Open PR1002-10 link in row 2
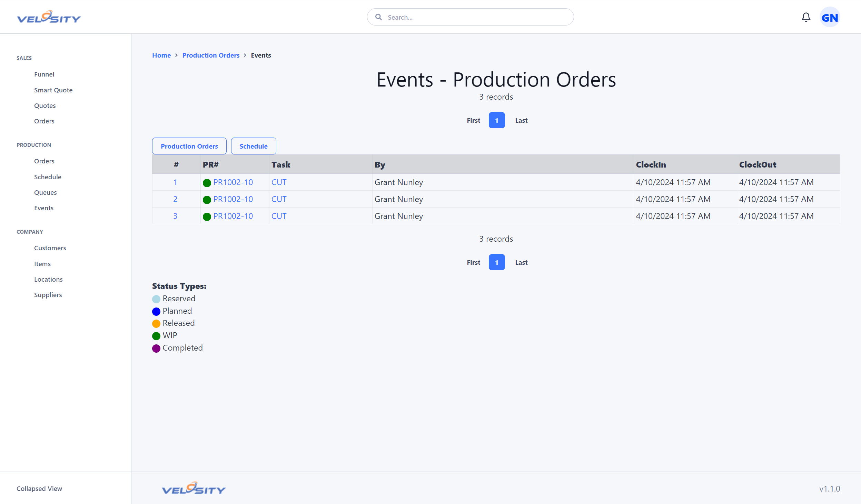Image resolution: width=861 pixels, height=504 pixels. (233, 199)
